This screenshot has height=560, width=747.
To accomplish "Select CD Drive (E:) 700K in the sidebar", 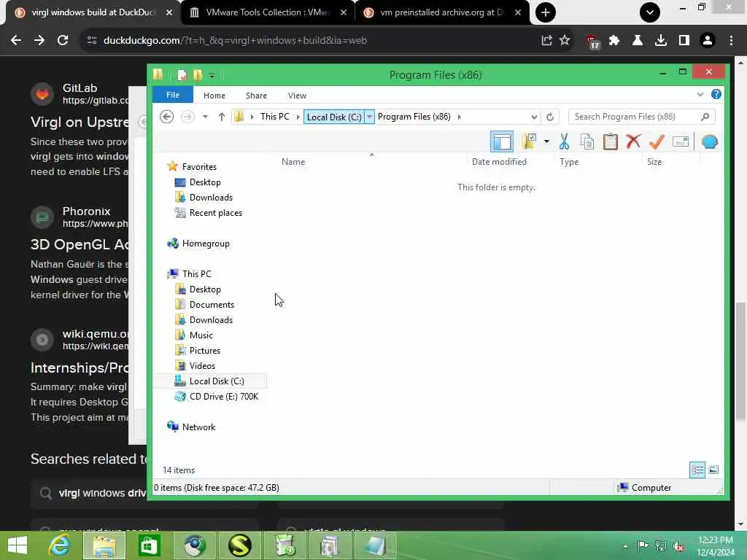I will coord(223,396).
